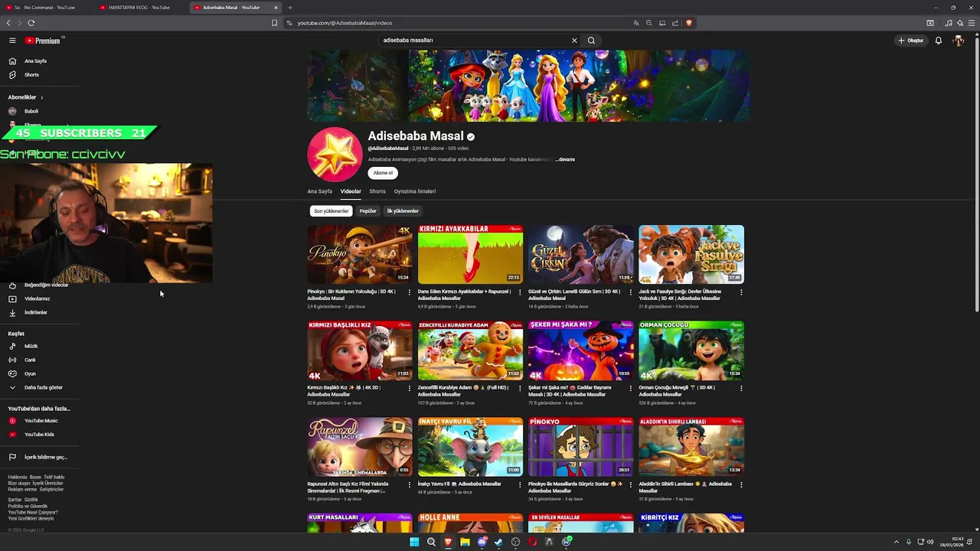Click the browser address bar URL
The height and width of the screenshot is (551, 980).
[345, 23]
